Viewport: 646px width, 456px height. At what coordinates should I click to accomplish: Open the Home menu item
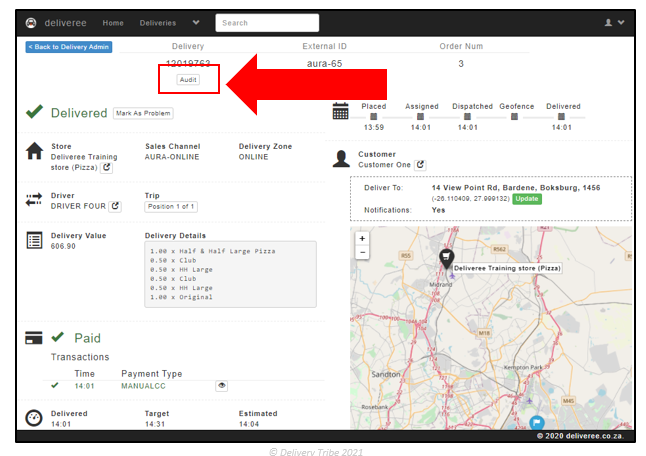coord(113,23)
